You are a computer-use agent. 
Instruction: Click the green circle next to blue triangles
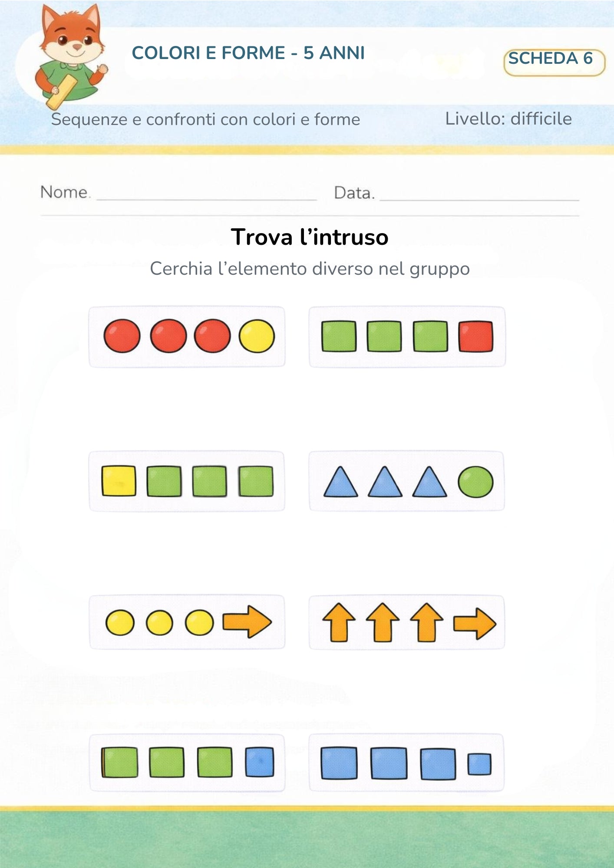(x=475, y=482)
